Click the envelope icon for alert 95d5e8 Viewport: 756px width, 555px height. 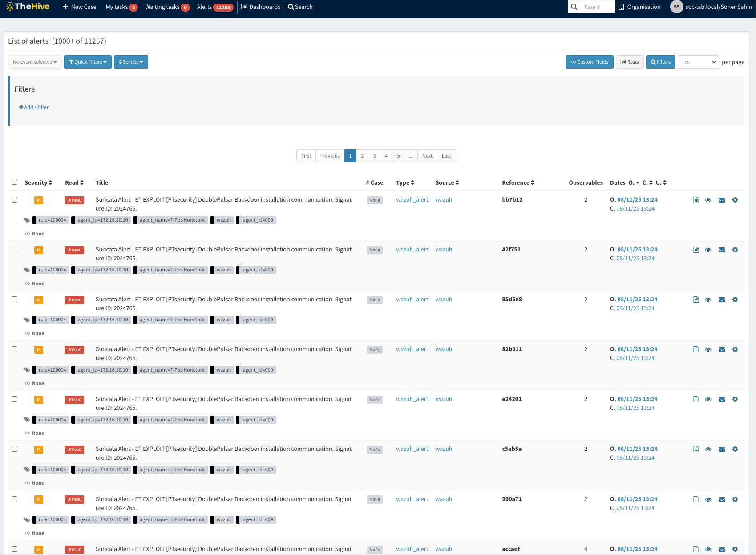coord(722,300)
